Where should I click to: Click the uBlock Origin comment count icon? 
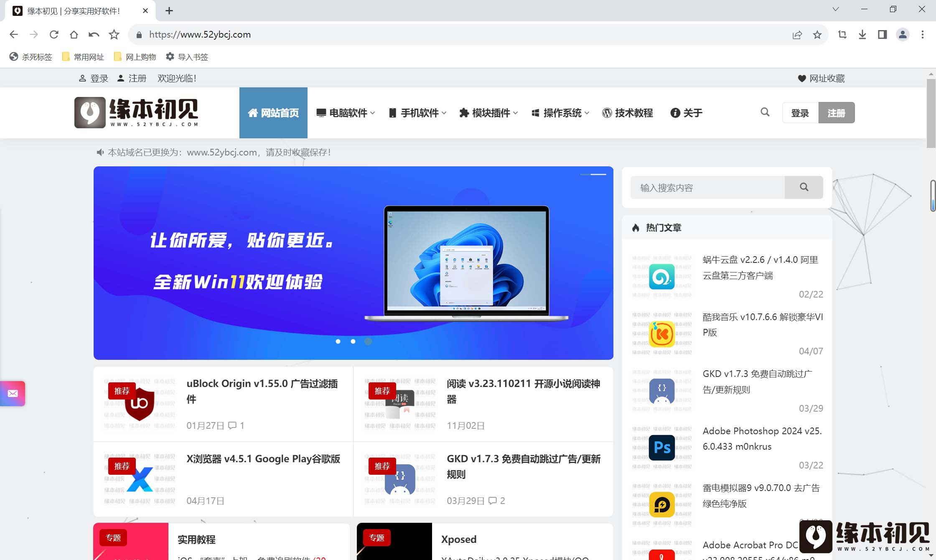[x=232, y=425]
